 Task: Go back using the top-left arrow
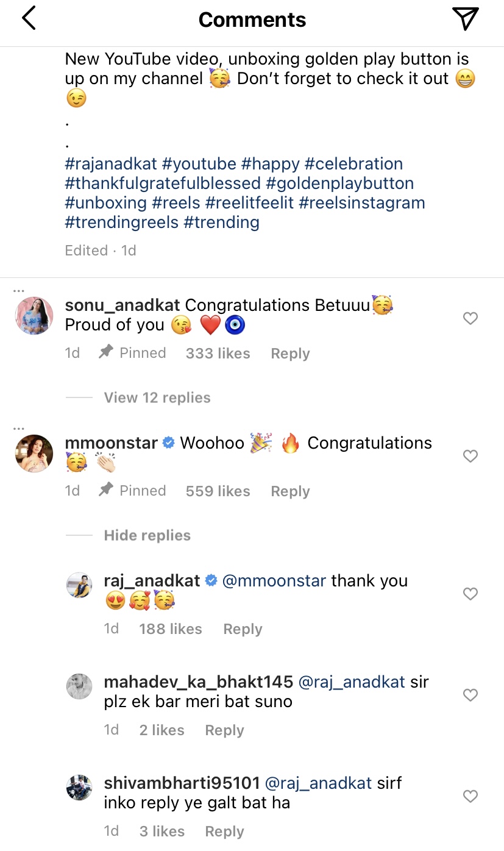pyautogui.click(x=29, y=19)
